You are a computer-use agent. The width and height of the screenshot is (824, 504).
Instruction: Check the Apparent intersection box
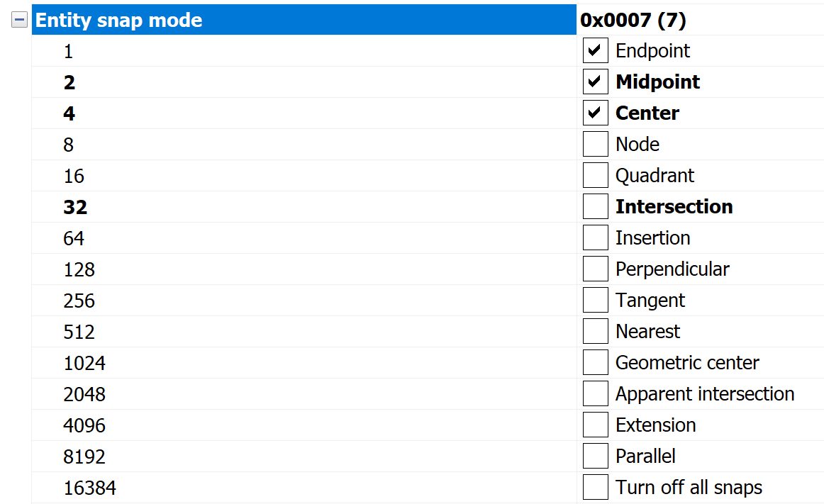tap(595, 394)
